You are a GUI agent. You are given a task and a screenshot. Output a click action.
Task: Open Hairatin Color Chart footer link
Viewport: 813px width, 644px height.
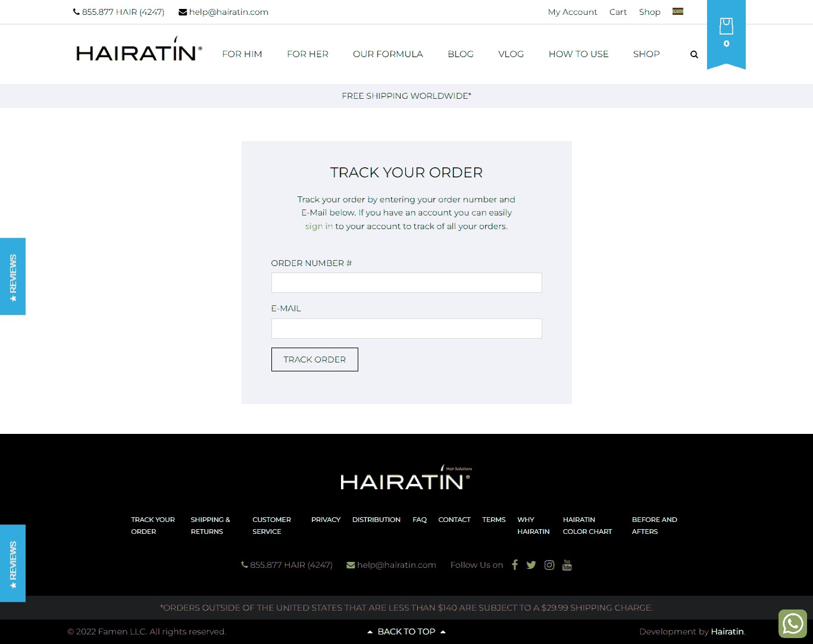pos(587,526)
